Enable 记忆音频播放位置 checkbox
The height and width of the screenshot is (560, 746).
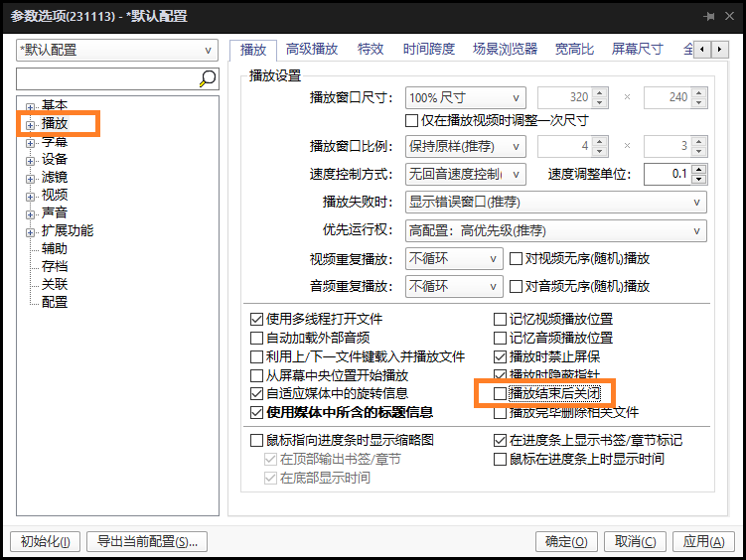[x=500, y=338]
